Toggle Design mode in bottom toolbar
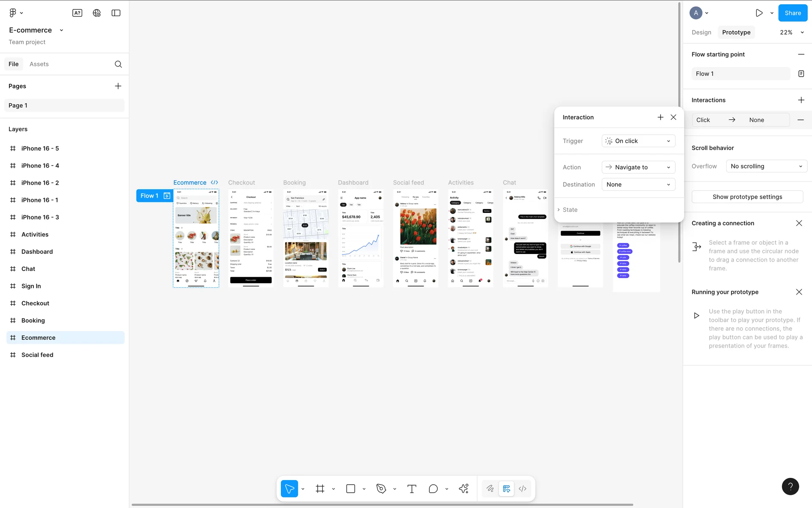This screenshot has height=508, width=812. coord(506,489)
